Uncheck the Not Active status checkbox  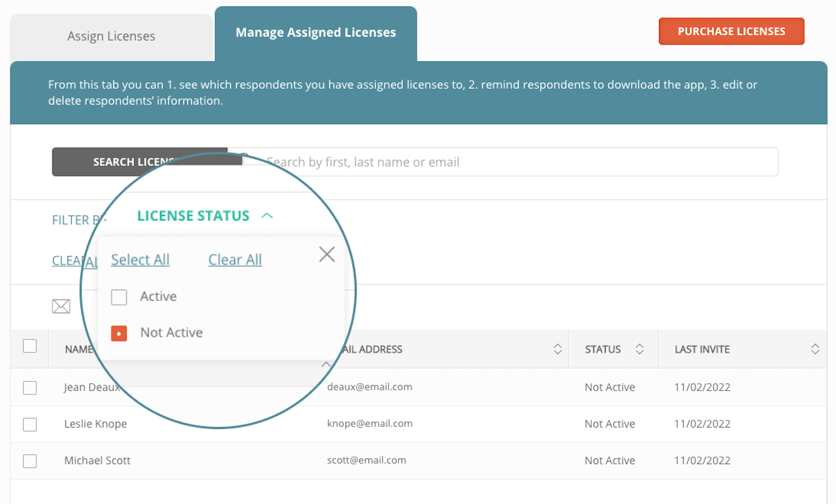(x=119, y=334)
